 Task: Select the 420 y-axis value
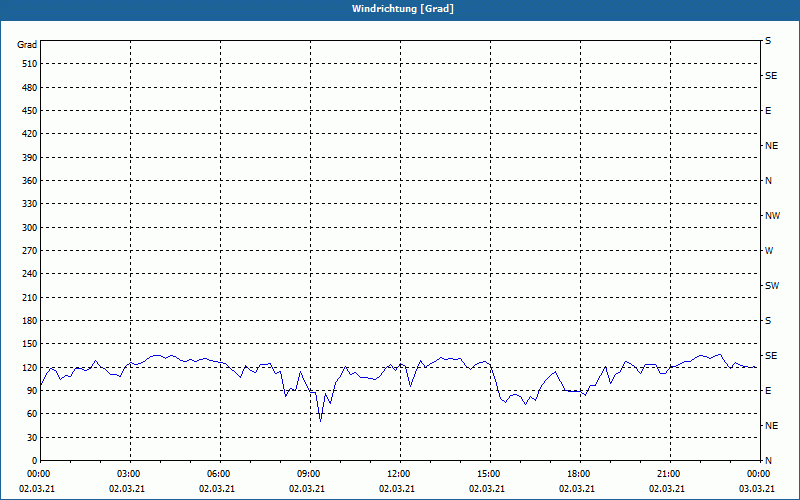[x=30, y=134]
